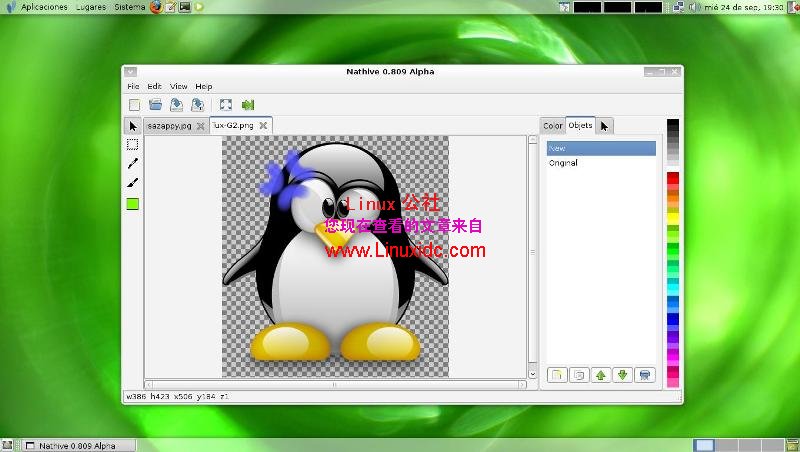800x452 pixels.
Task: Open the Lugares menu in top panel
Action: (91, 7)
